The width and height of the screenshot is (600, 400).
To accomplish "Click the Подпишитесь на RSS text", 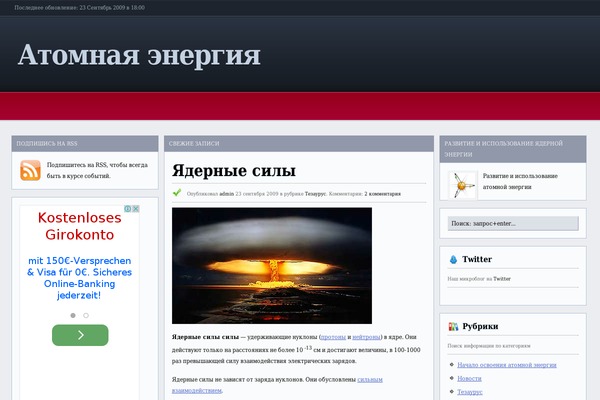I will pos(97,170).
